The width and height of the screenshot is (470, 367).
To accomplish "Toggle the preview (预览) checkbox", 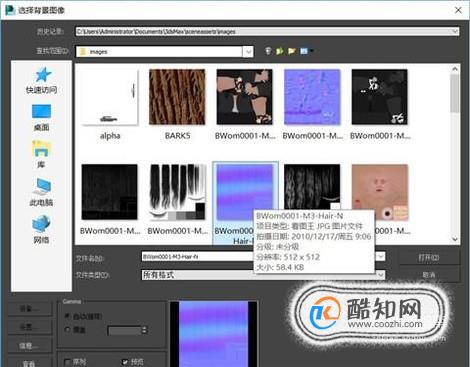I will [x=125, y=362].
